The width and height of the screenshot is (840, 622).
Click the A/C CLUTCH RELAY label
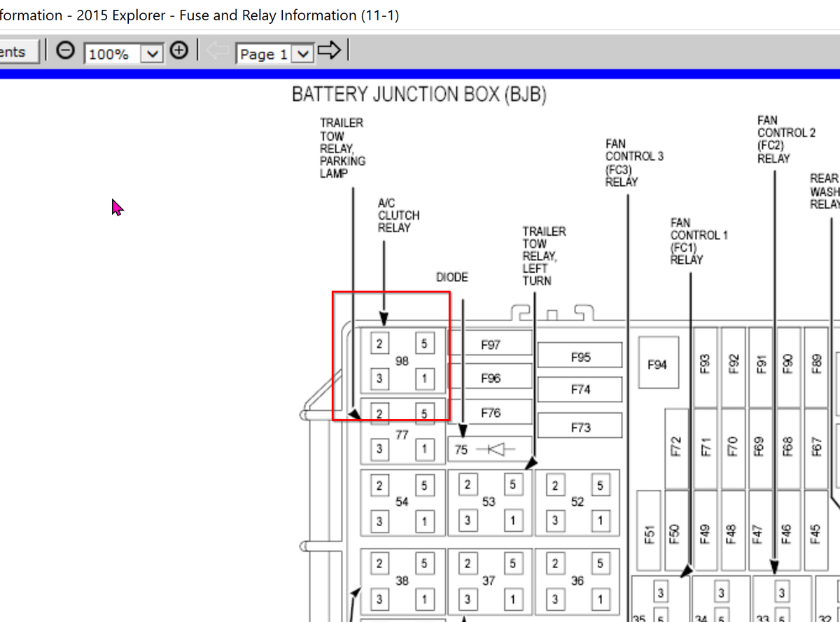tap(399, 215)
